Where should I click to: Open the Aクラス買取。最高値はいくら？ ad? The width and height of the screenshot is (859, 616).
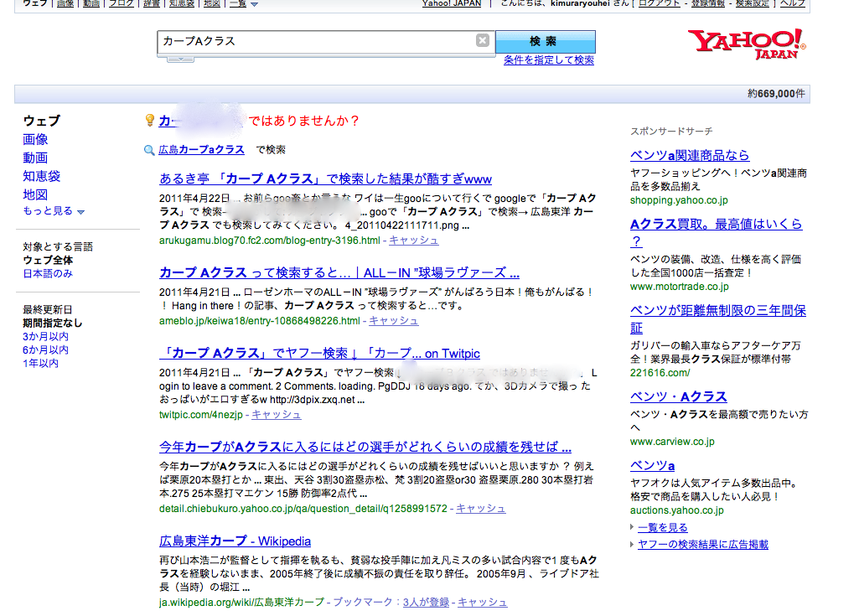coord(716,232)
